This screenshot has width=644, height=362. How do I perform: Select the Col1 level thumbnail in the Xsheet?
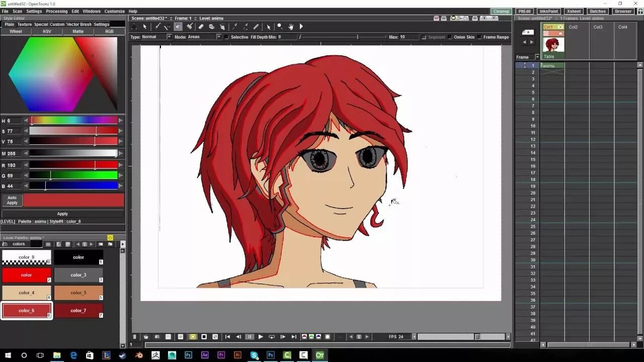pos(553,45)
